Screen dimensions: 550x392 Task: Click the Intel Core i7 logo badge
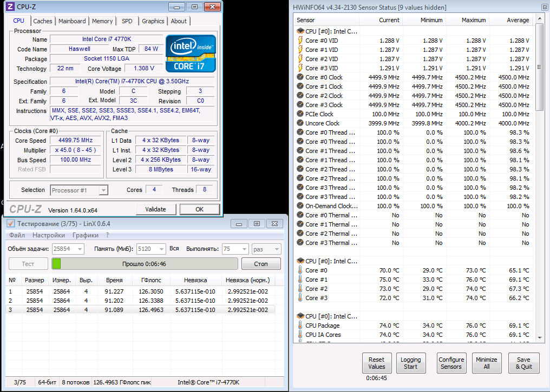click(191, 54)
